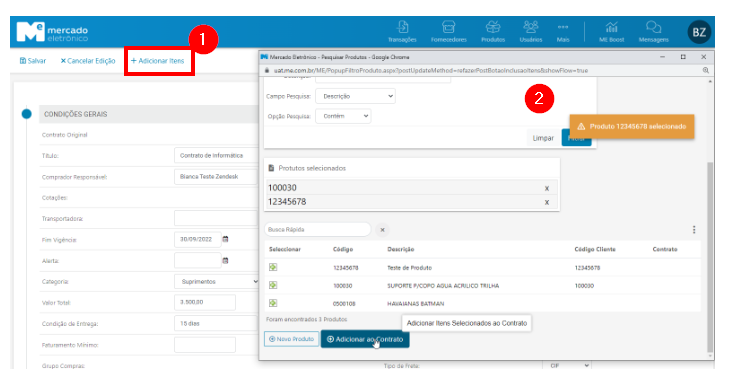
Task: Click code 0500108 in product table
Action: 344,303
